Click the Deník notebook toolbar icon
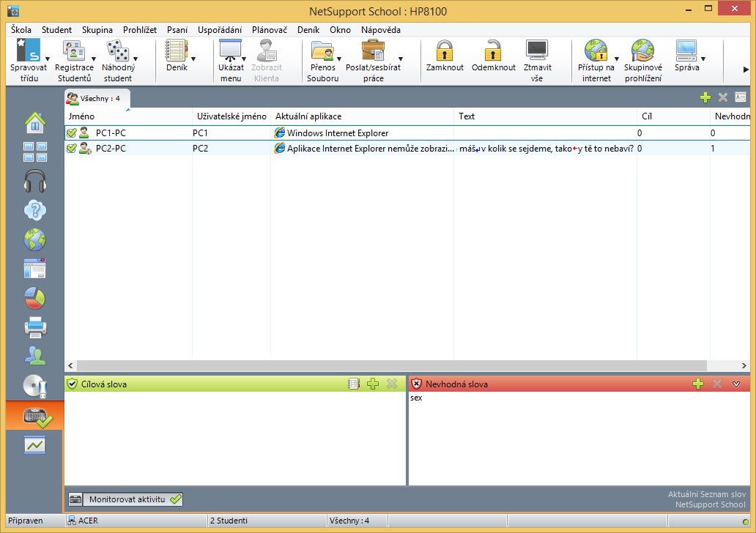 177,51
